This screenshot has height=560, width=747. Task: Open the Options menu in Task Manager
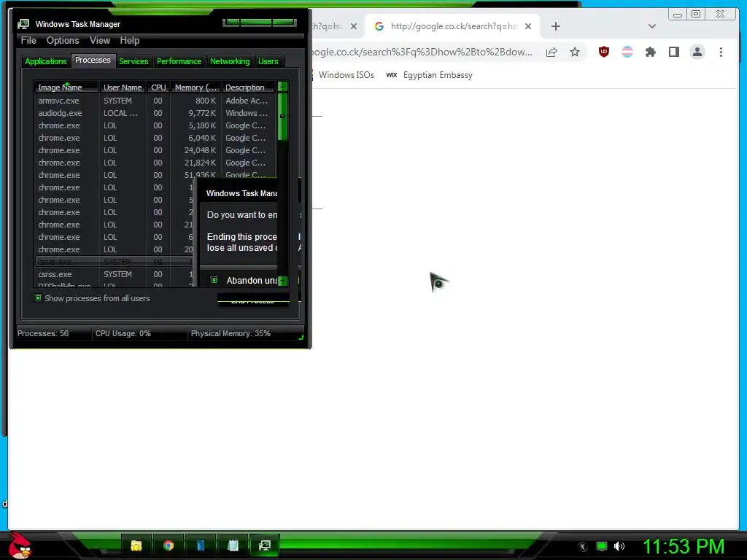coord(63,41)
